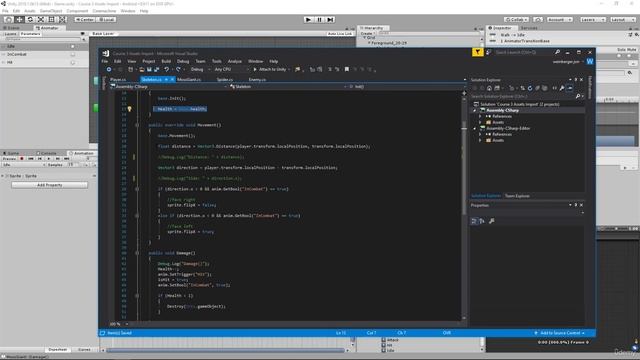Image resolution: width=640 pixels, height=360 pixels.
Task: Open the Visual Studio Debug menu
Action: click(183, 61)
